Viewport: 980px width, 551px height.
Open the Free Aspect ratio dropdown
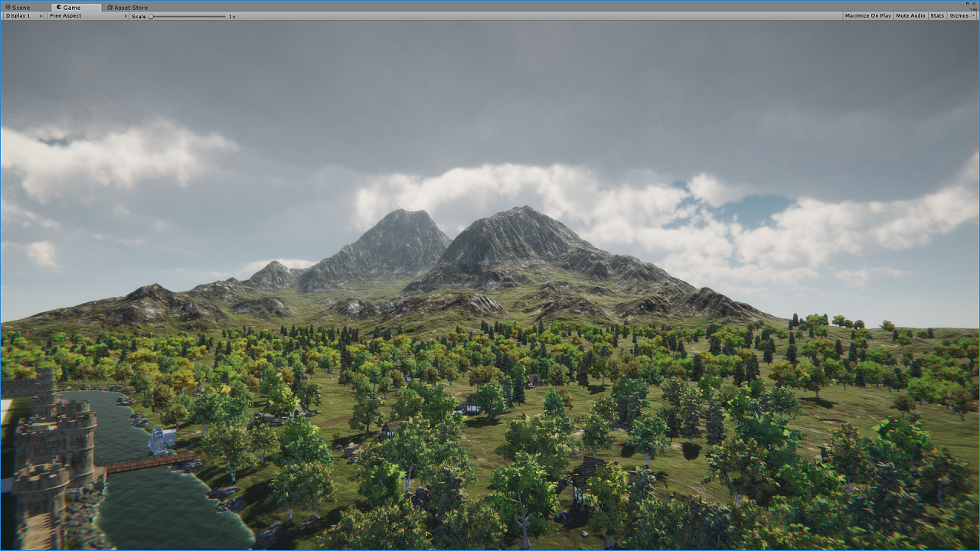point(87,16)
